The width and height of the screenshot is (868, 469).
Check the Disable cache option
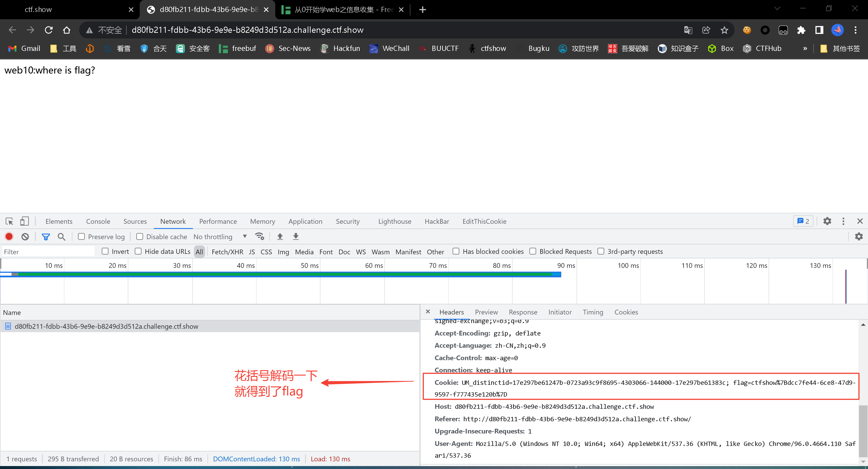pyautogui.click(x=139, y=237)
